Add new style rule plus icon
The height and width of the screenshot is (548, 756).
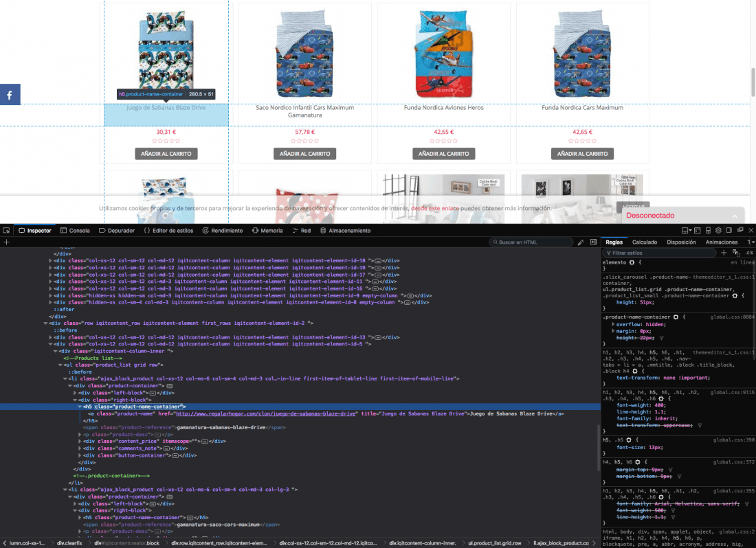coord(724,253)
